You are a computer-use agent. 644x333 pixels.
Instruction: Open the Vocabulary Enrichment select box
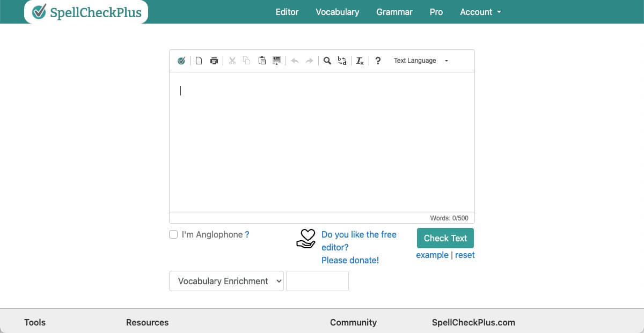(x=226, y=281)
